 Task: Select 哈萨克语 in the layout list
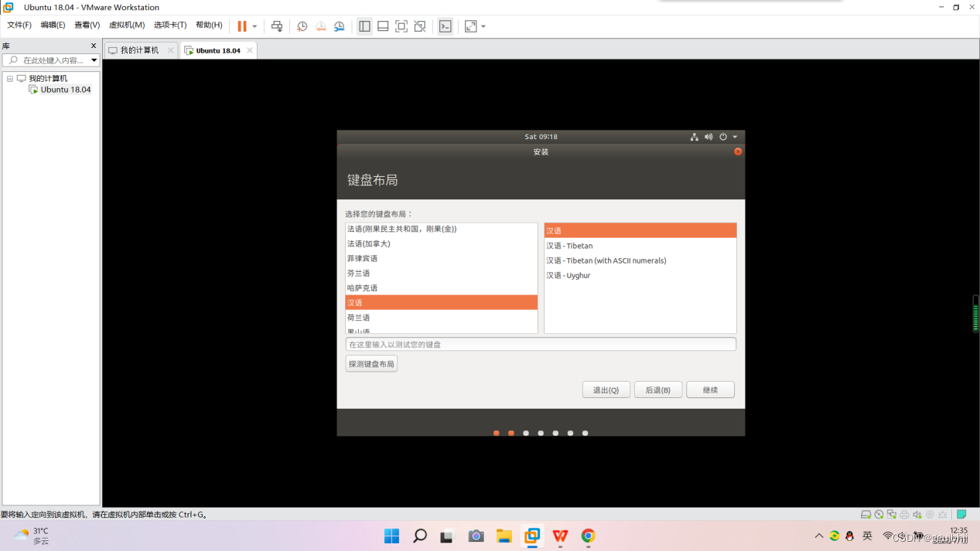point(441,287)
